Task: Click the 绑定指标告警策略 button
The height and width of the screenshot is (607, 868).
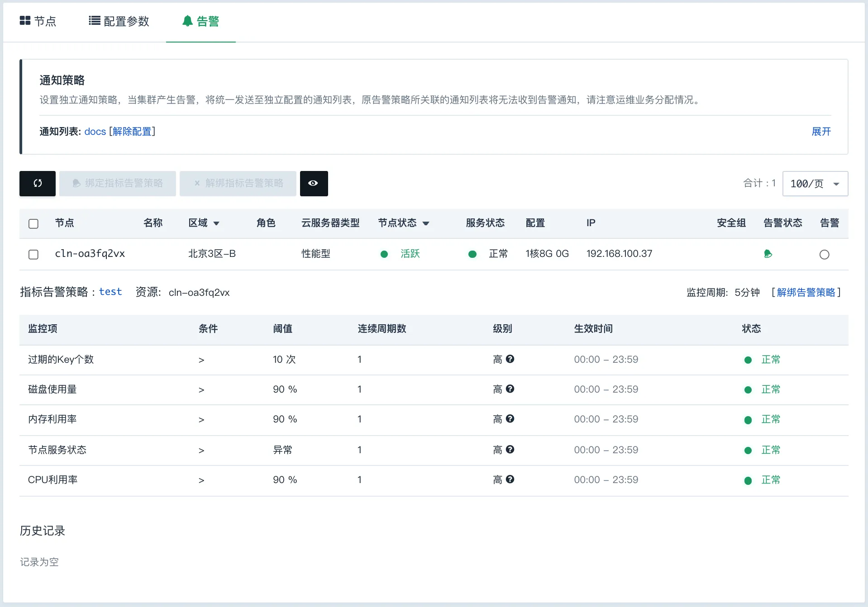Action: click(118, 183)
